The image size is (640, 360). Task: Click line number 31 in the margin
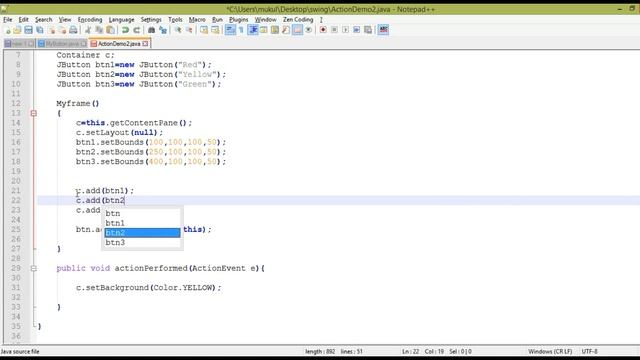[16, 288]
